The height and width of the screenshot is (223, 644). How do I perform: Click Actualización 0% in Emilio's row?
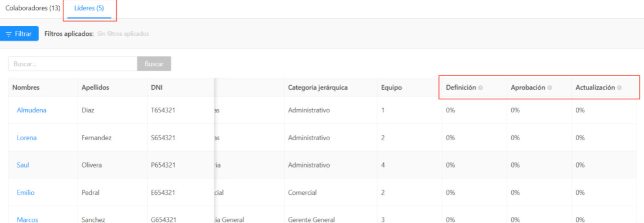click(580, 193)
